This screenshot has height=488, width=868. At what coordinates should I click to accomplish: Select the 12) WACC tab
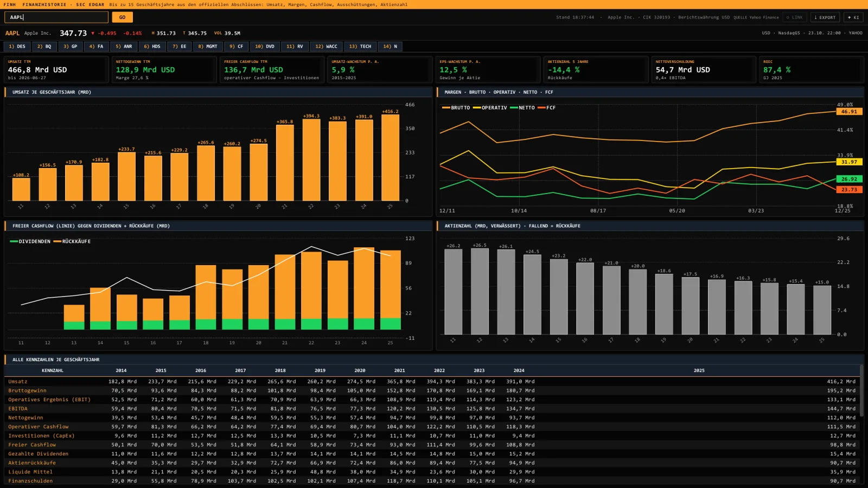(x=326, y=47)
